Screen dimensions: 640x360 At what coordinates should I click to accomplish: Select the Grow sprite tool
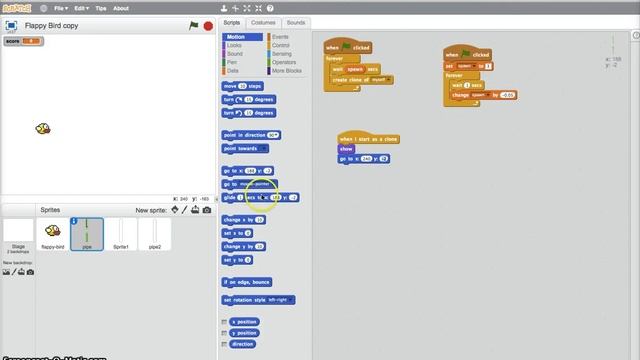click(x=247, y=8)
